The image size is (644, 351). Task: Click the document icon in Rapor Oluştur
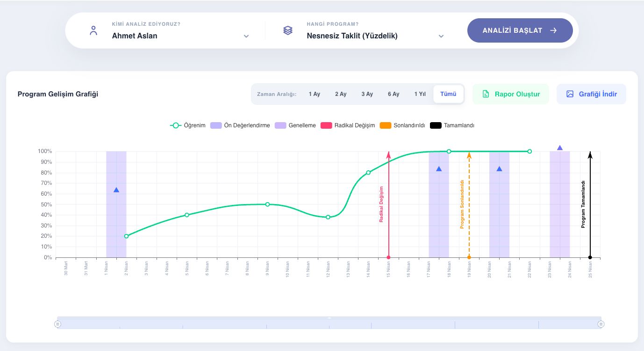pos(486,94)
